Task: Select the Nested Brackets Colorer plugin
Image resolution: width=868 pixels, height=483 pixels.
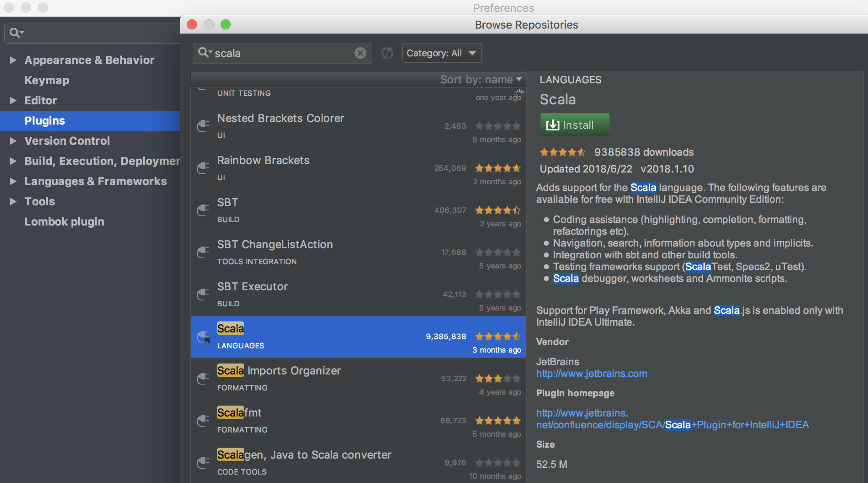Action: 358,127
